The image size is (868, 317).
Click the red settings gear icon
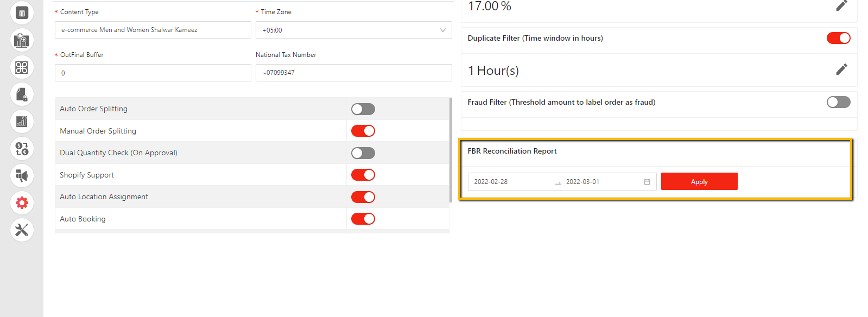pyautogui.click(x=22, y=203)
